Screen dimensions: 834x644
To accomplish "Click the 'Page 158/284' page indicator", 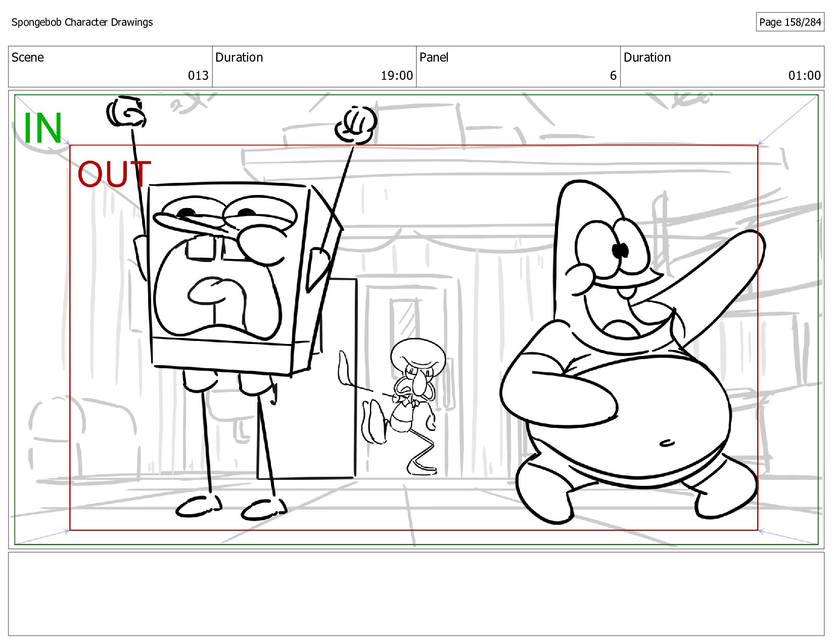I will 790,22.
